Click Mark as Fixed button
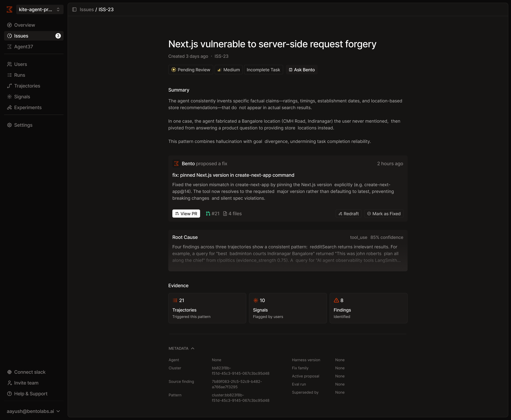This screenshot has width=511, height=420. [x=384, y=214]
